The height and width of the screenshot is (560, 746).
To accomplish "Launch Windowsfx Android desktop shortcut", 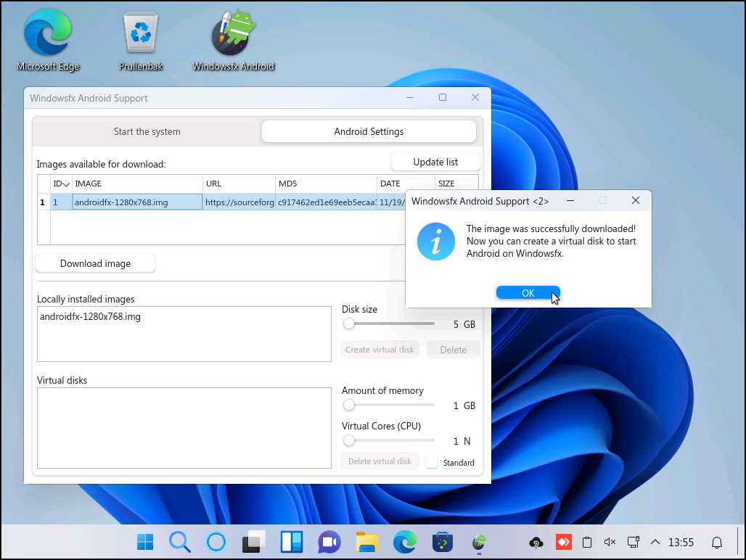I will [x=233, y=41].
